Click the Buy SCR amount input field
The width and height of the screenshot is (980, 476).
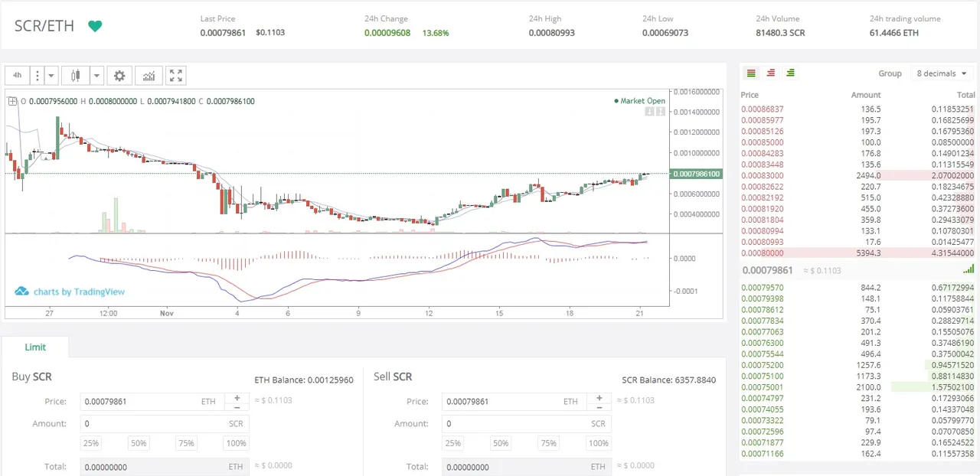(153, 423)
